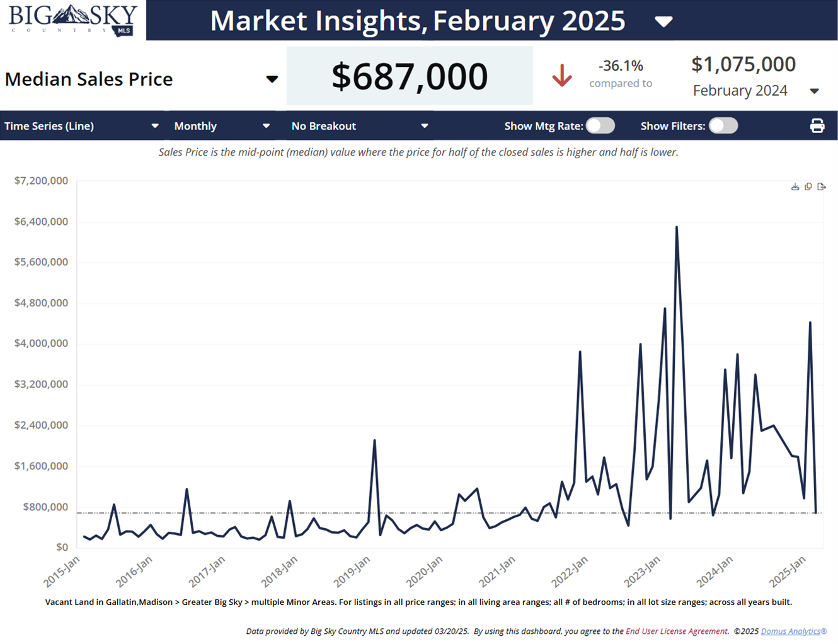Image resolution: width=838 pixels, height=644 pixels.
Task: Expand the No Breakout dropdown
Action: point(425,126)
